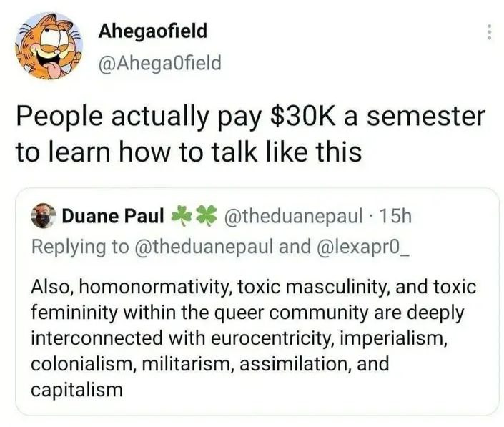This screenshot has height=427, width=504.
Task: Open the three-dot more options menu
Action: click(489, 32)
